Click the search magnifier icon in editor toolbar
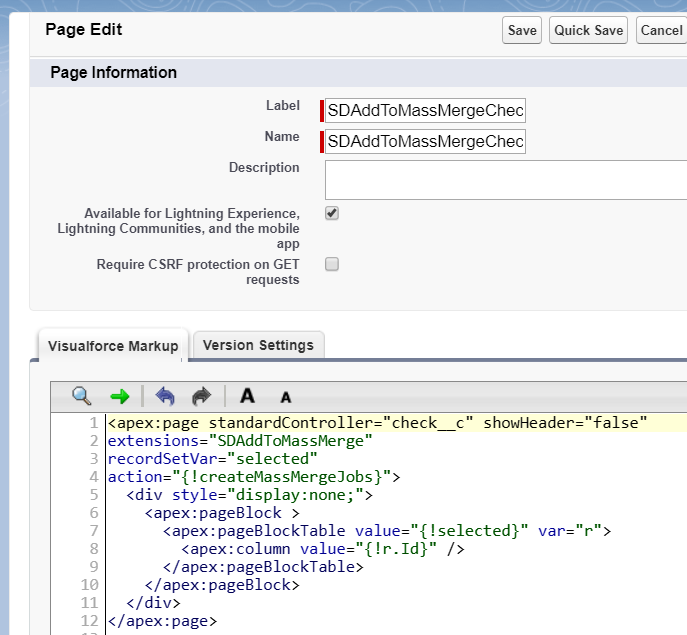Viewport: 687px width, 635px height. click(81, 396)
